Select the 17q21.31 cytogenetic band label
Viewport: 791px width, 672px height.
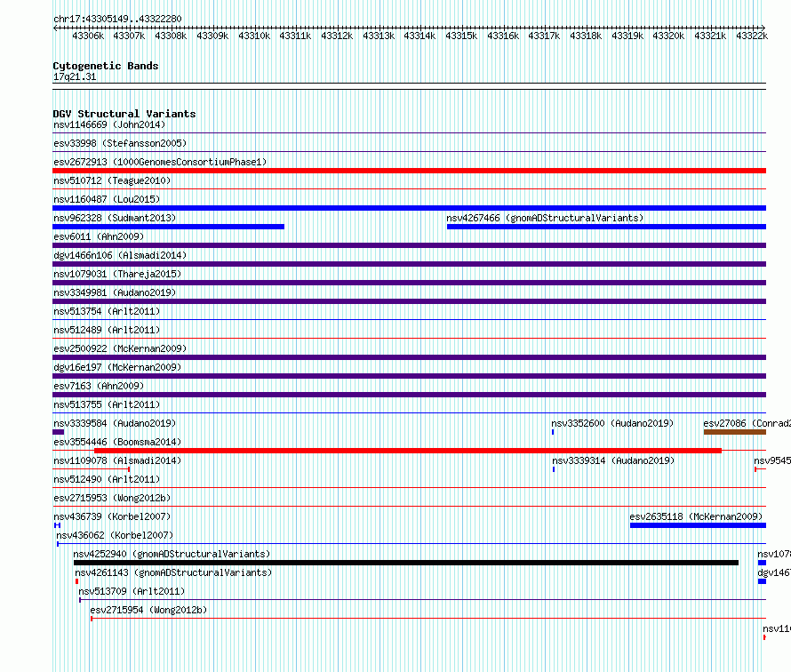tap(75, 76)
